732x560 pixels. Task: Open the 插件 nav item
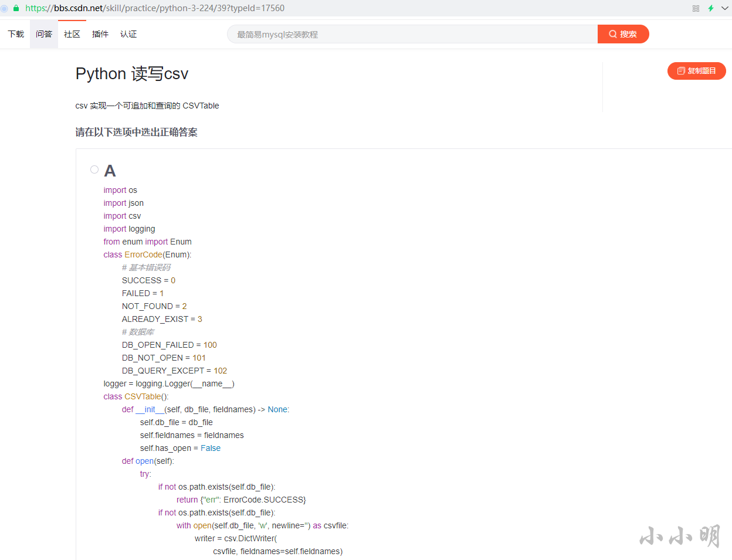100,34
